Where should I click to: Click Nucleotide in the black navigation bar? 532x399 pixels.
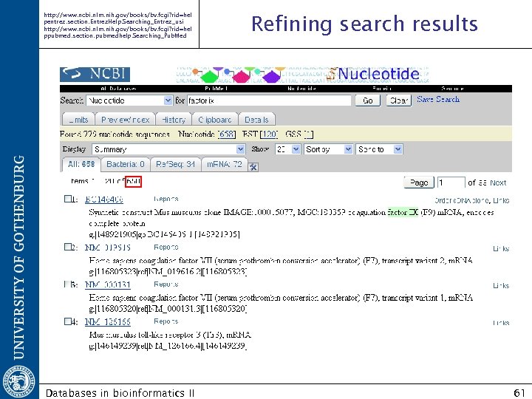(x=301, y=89)
